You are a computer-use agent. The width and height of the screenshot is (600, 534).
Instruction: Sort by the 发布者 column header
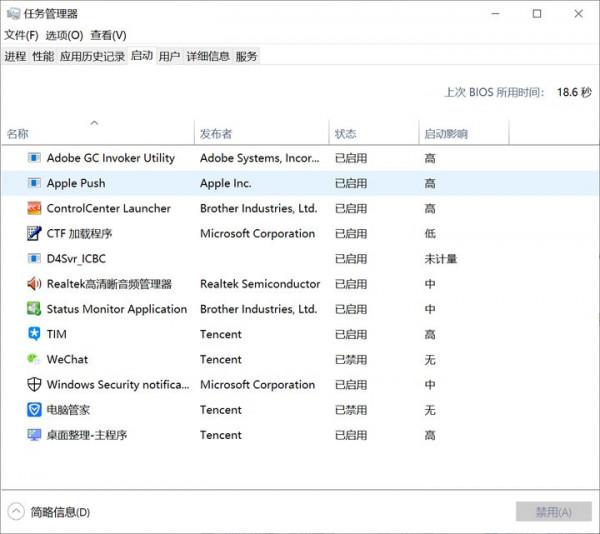point(262,132)
